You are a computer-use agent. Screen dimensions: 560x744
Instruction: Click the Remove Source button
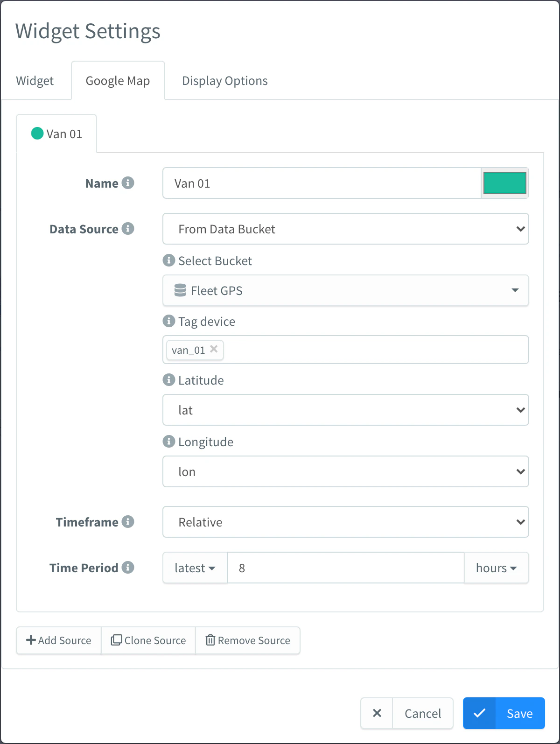click(x=248, y=640)
